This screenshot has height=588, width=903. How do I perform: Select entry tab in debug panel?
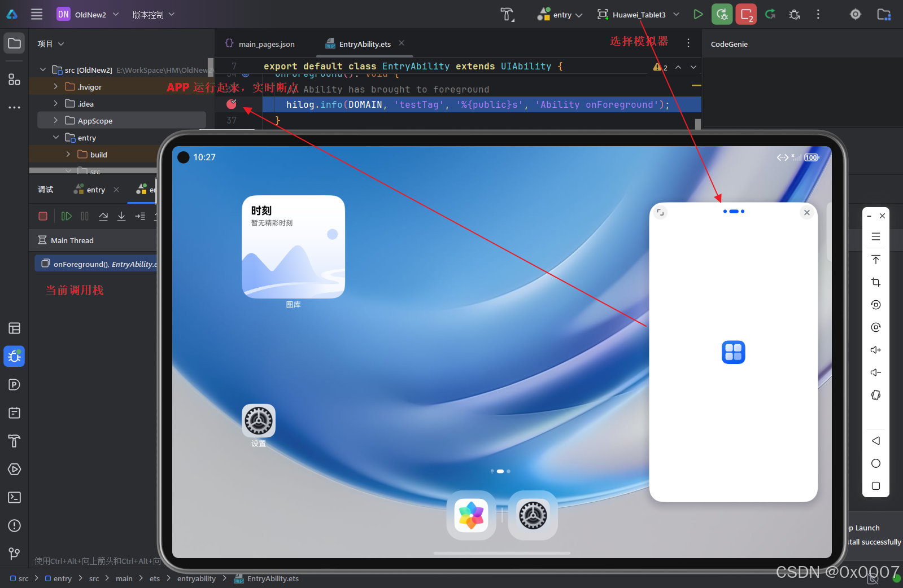coord(90,190)
